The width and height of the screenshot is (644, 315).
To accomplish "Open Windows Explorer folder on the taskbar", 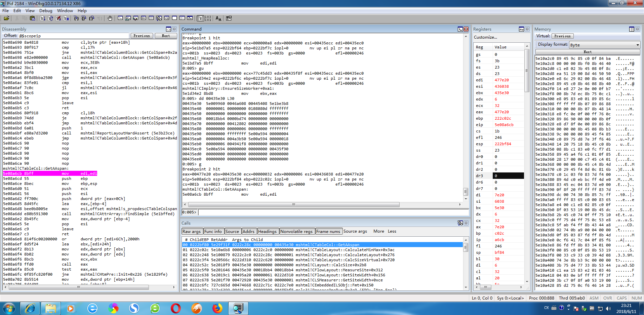I will point(51,308).
